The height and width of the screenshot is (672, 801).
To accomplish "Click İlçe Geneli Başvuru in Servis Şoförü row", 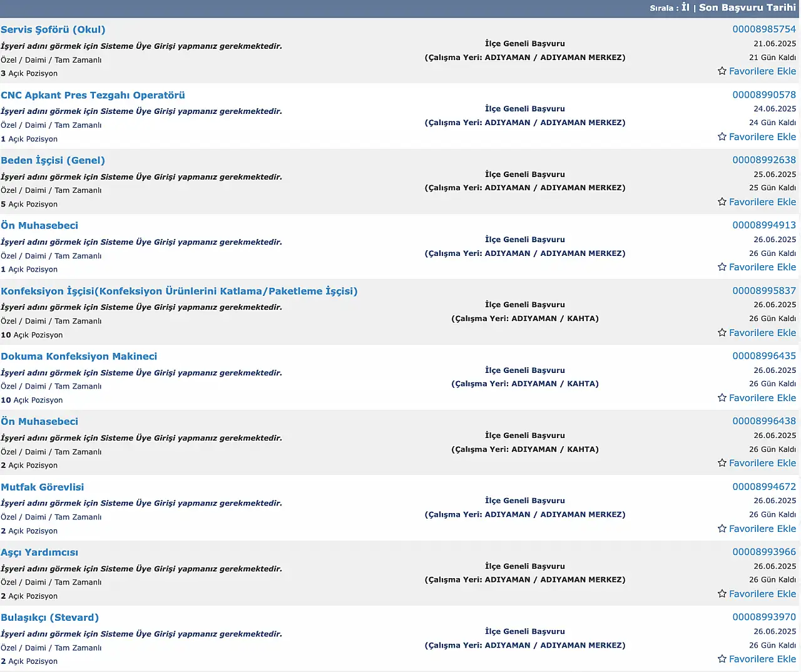I will click(x=525, y=44).
